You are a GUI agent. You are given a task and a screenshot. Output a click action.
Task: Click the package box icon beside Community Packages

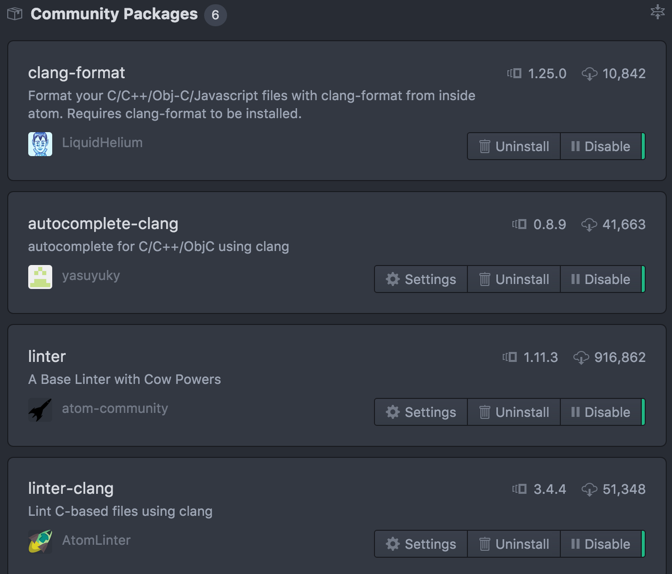pyautogui.click(x=15, y=14)
